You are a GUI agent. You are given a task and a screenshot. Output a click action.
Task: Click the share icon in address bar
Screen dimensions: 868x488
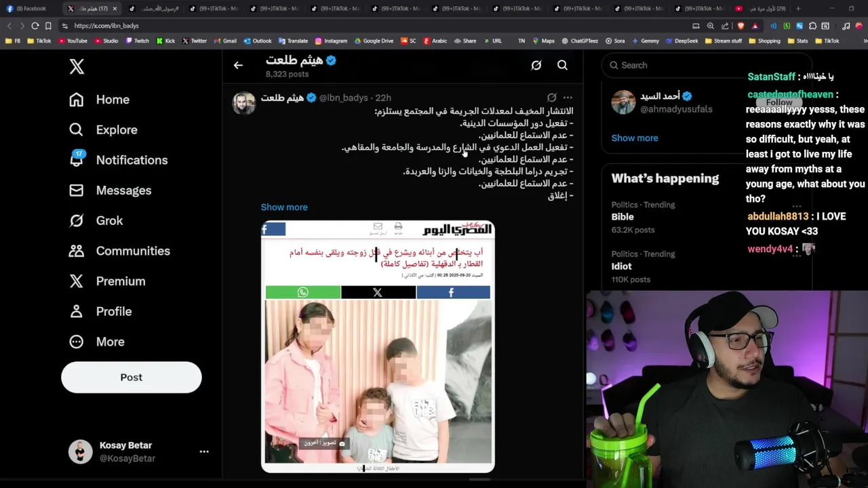(x=725, y=26)
